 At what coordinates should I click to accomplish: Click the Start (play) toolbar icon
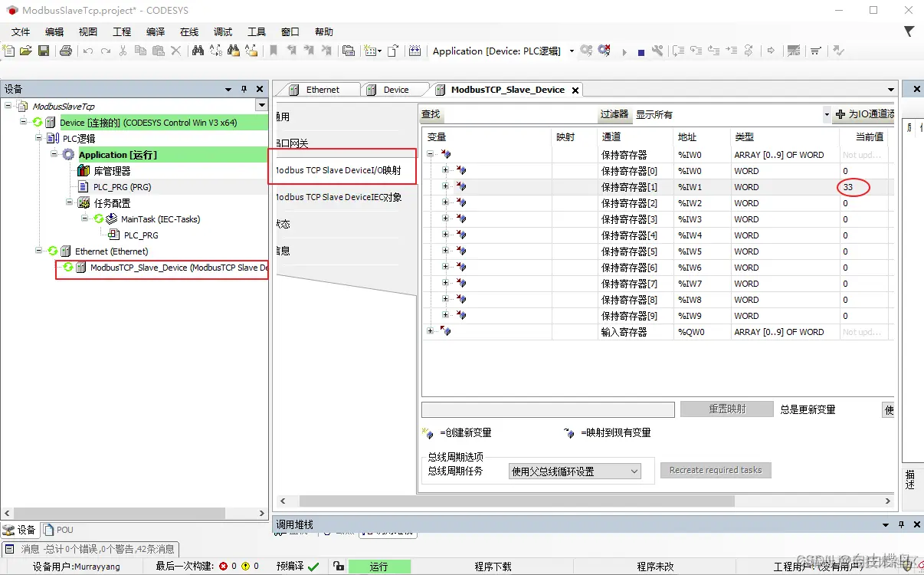point(624,52)
